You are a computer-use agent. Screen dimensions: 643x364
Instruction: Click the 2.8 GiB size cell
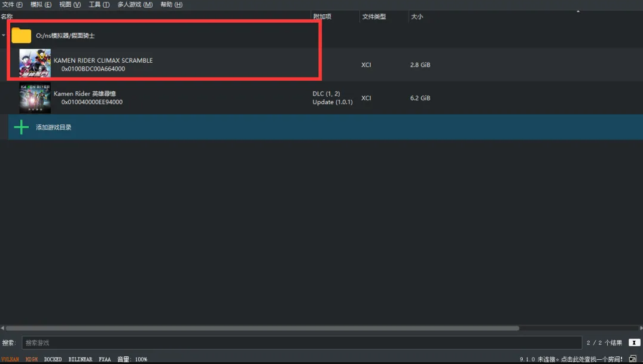pos(420,65)
